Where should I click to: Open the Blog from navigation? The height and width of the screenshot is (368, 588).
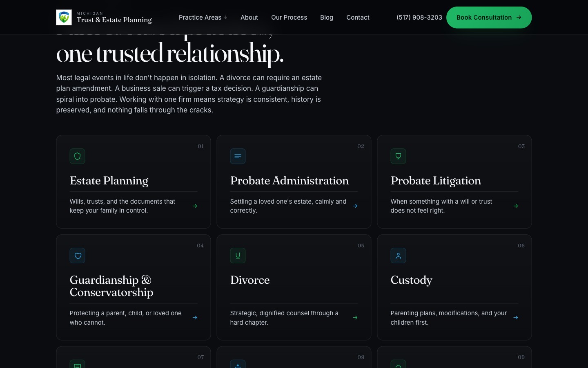click(327, 18)
